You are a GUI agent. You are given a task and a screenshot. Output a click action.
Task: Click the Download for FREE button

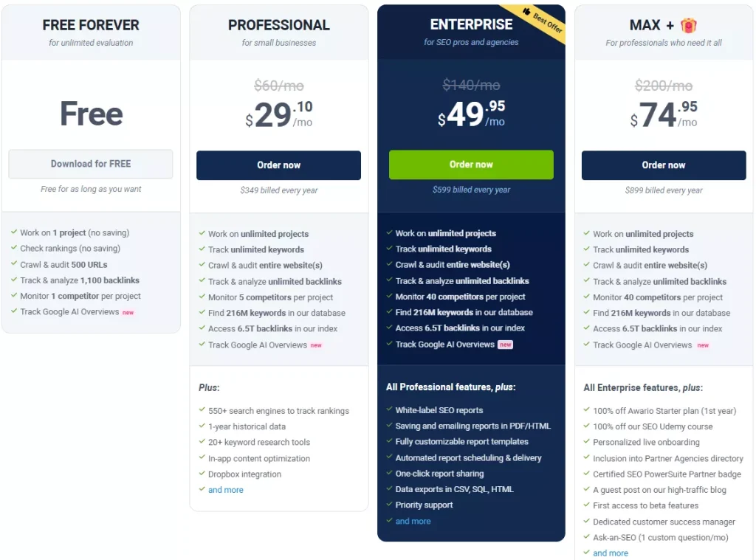91,164
